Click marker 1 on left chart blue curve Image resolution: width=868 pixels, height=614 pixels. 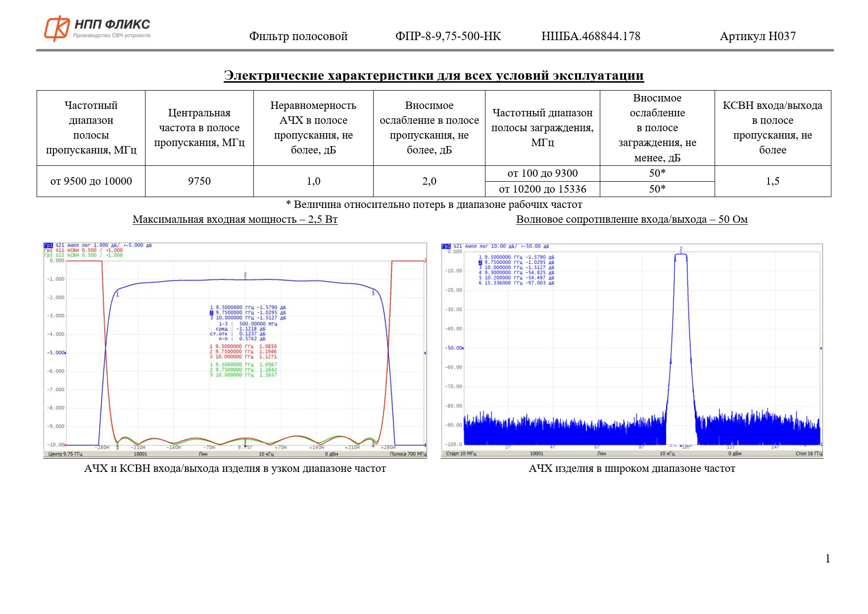point(117,294)
